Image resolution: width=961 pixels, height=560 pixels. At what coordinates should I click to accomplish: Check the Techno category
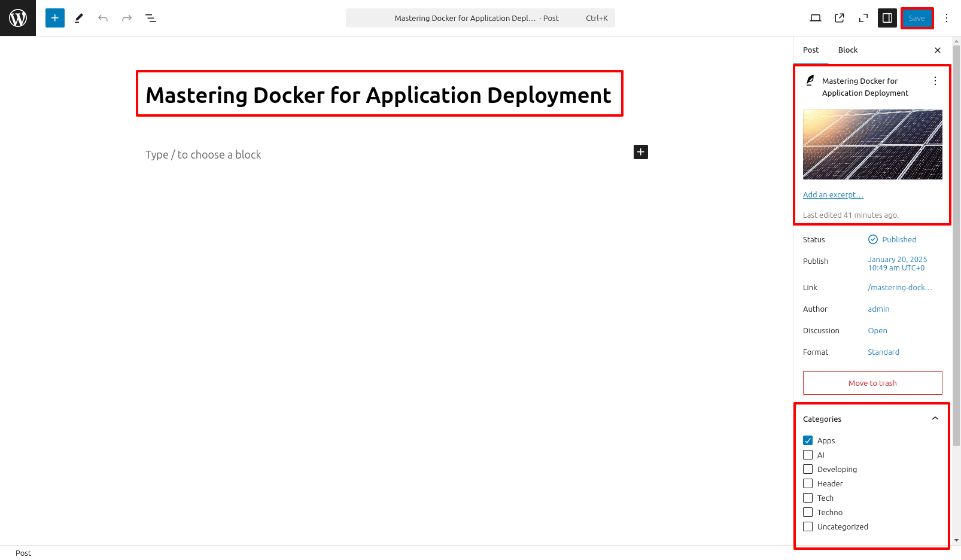pos(808,512)
